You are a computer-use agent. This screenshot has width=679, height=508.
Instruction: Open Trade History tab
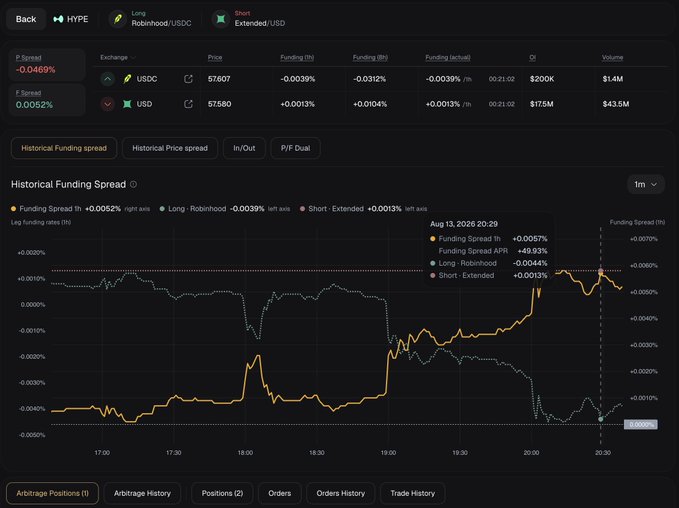click(413, 493)
